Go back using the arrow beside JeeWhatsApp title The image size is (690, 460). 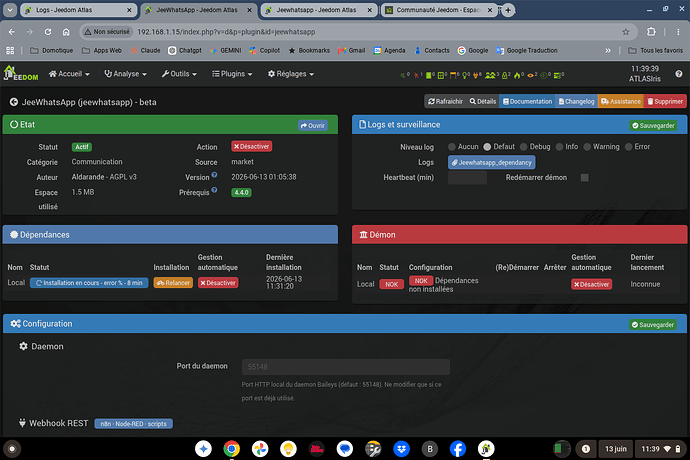click(x=14, y=102)
